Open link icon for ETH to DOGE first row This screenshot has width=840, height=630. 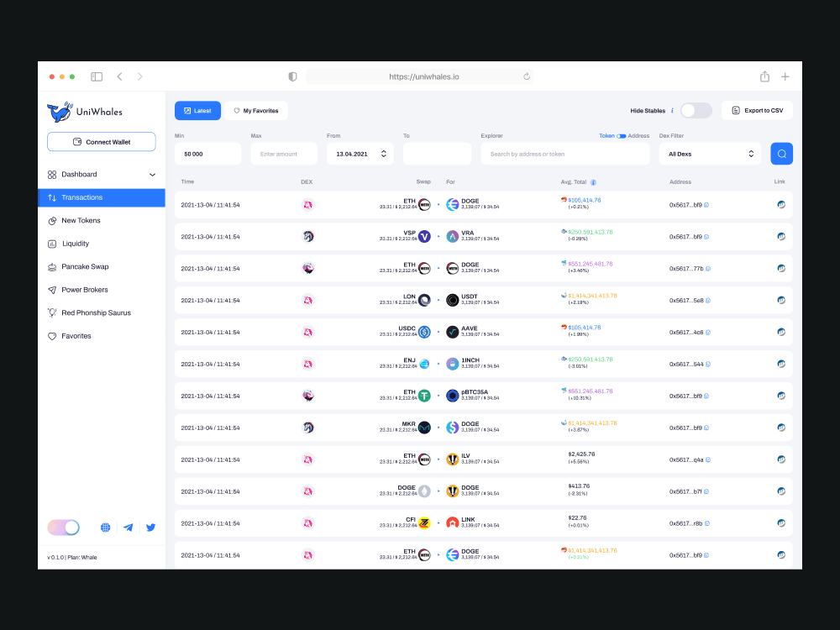coord(781,205)
